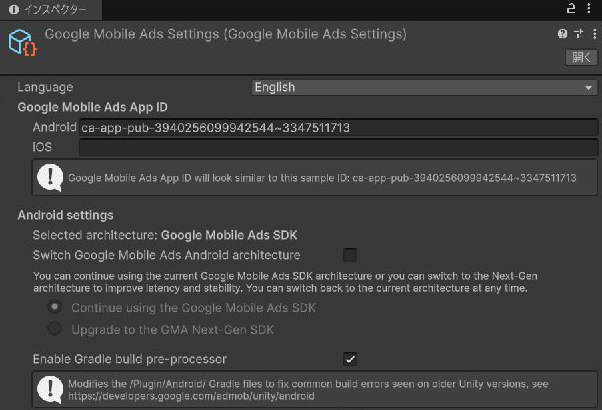Click the Android settings heading
Image resolution: width=602 pixels, height=410 pixels.
pyautogui.click(x=65, y=215)
